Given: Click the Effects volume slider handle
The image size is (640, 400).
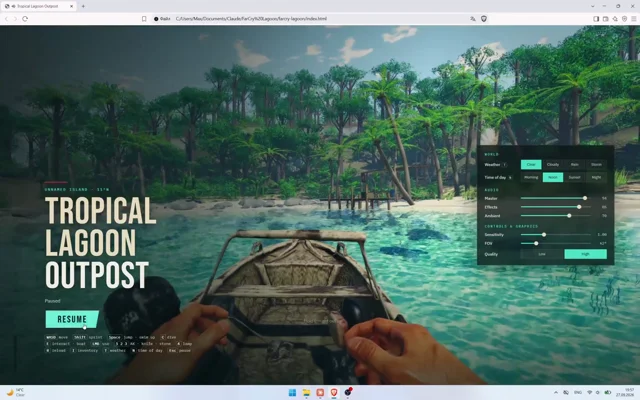Looking at the screenshot, I should (x=579, y=207).
